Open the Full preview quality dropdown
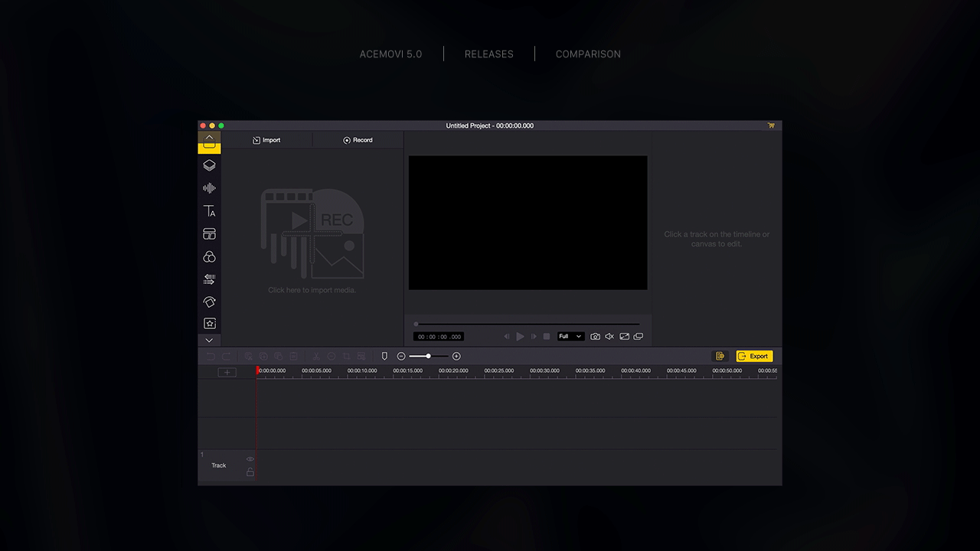Image resolution: width=980 pixels, height=551 pixels. coord(570,337)
